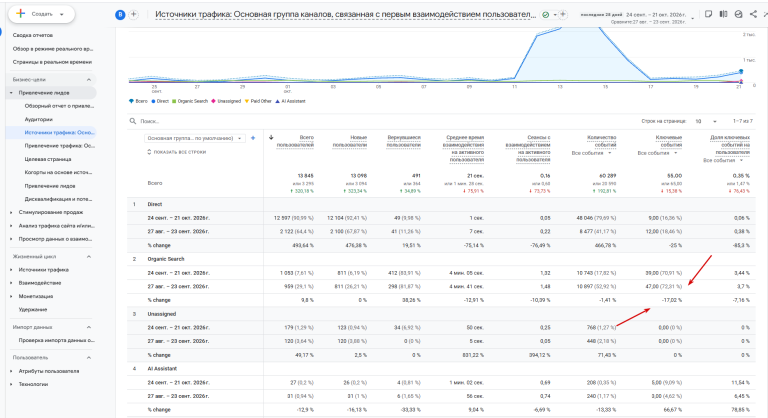Open Аудитории report in sidebar
Viewport: 768px width, 418px height.
coord(39,120)
